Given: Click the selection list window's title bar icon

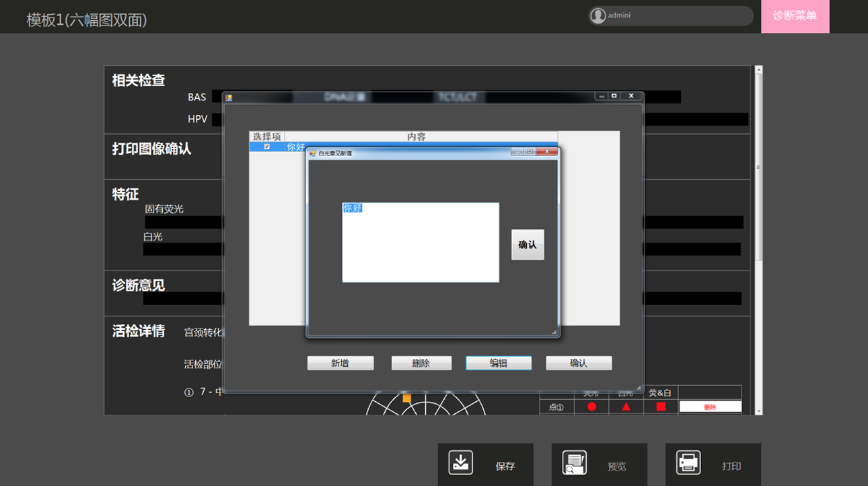Looking at the screenshot, I should click(x=229, y=98).
